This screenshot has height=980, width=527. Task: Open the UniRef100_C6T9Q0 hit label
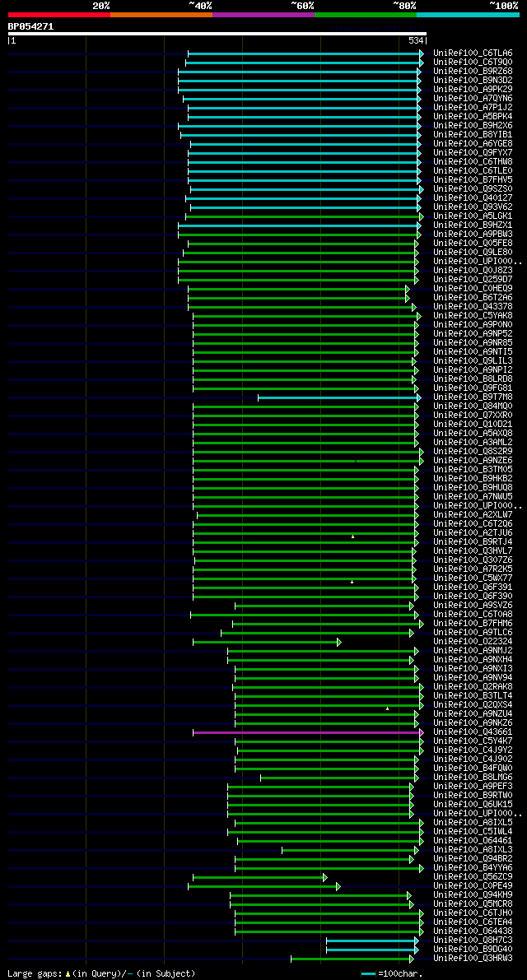coord(473,63)
